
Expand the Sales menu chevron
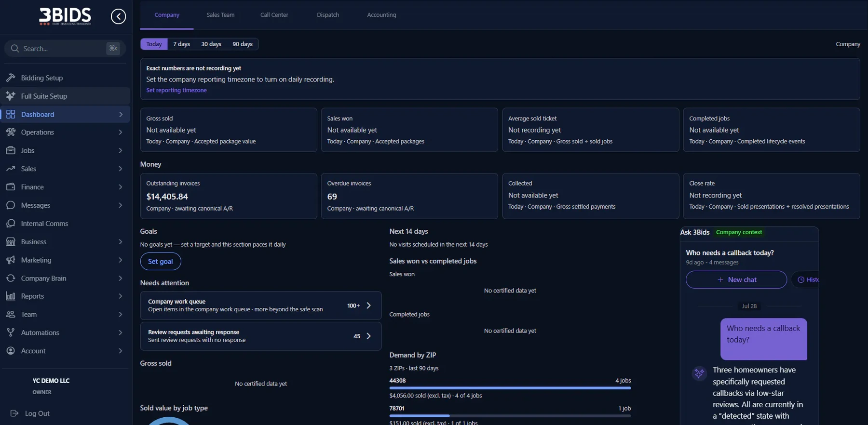coord(121,169)
